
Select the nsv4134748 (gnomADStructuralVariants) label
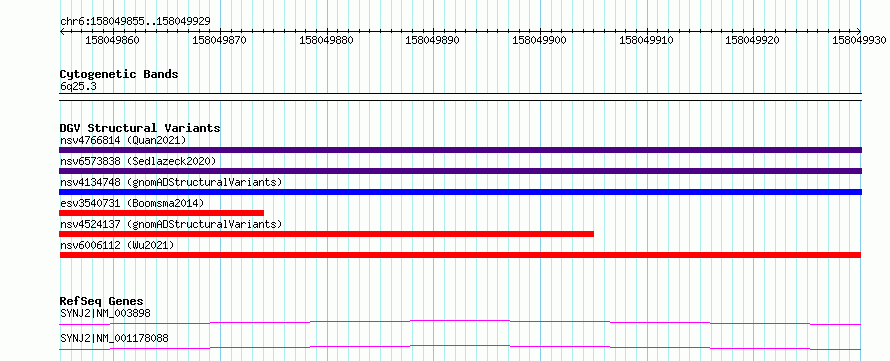(171, 182)
